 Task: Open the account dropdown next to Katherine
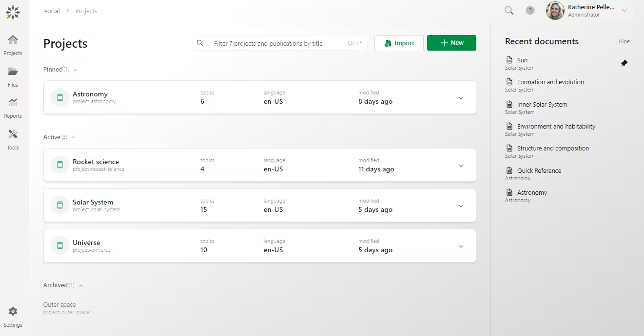click(x=624, y=9)
